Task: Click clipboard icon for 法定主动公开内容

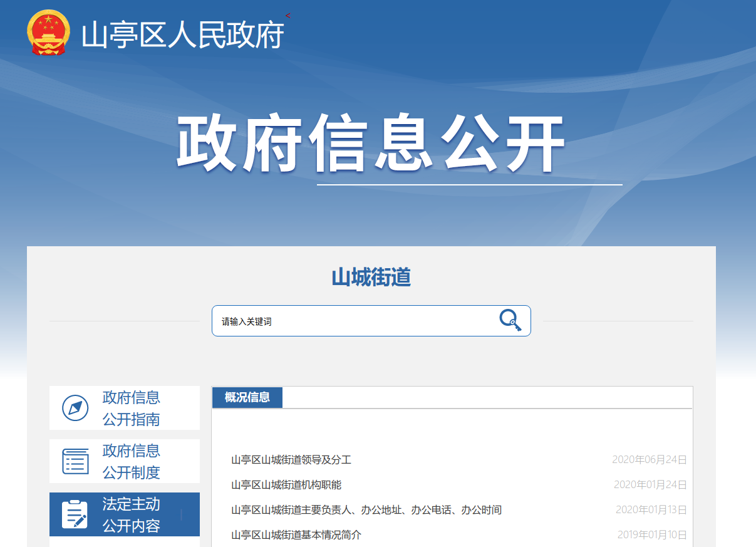Action: 75,514
